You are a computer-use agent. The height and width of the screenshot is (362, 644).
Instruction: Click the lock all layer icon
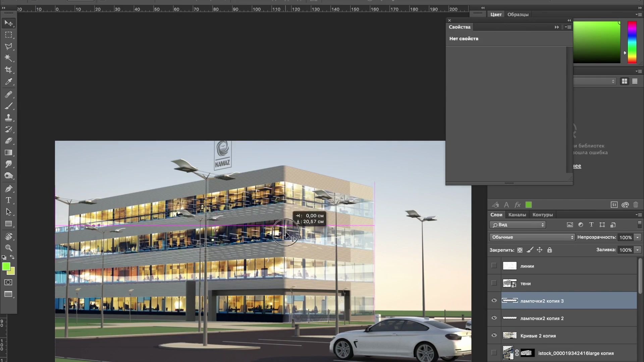pos(549,250)
